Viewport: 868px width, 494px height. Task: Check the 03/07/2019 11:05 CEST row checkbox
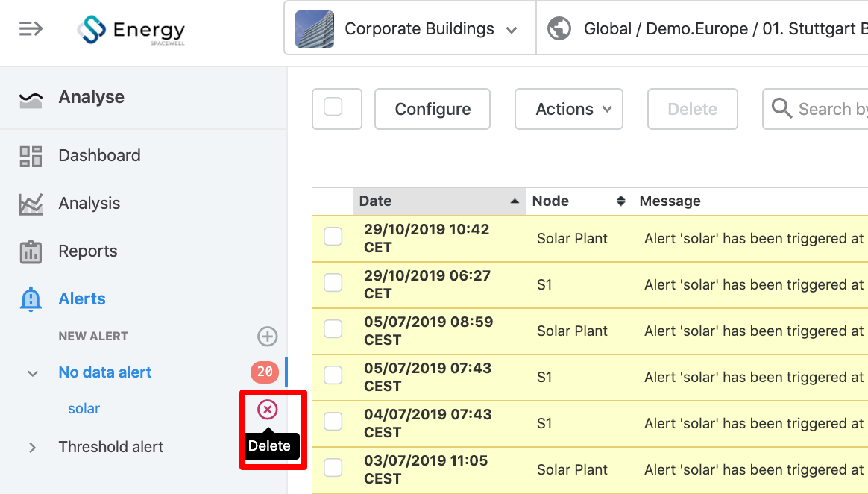click(333, 468)
